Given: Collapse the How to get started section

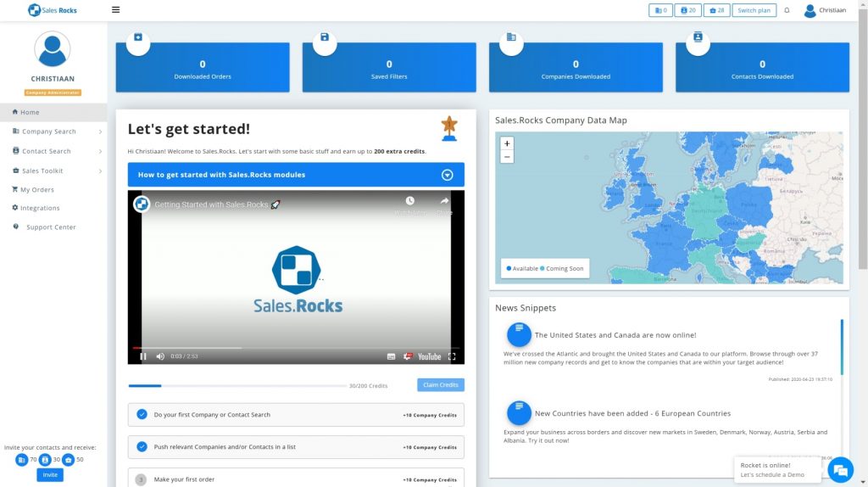Looking at the screenshot, I should [x=448, y=175].
